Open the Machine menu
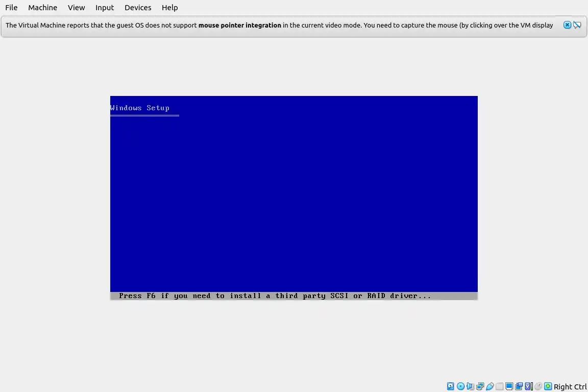Viewport: 588px width, 392px height. pyautogui.click(x=43, y=8)
